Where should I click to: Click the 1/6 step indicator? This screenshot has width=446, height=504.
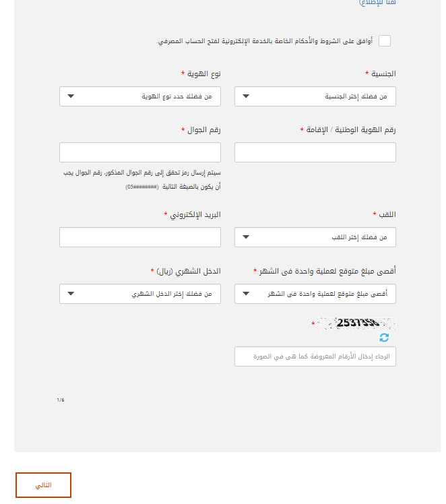[61, 400]
